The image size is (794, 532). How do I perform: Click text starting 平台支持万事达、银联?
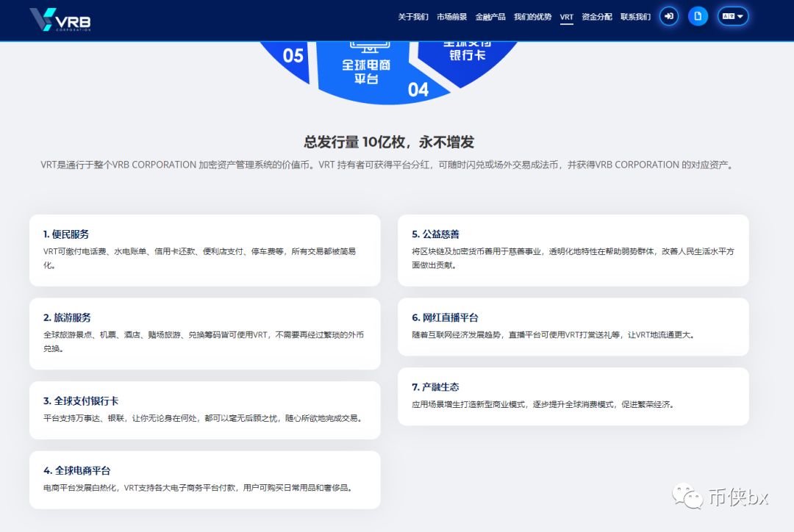(x=204, y=418)
